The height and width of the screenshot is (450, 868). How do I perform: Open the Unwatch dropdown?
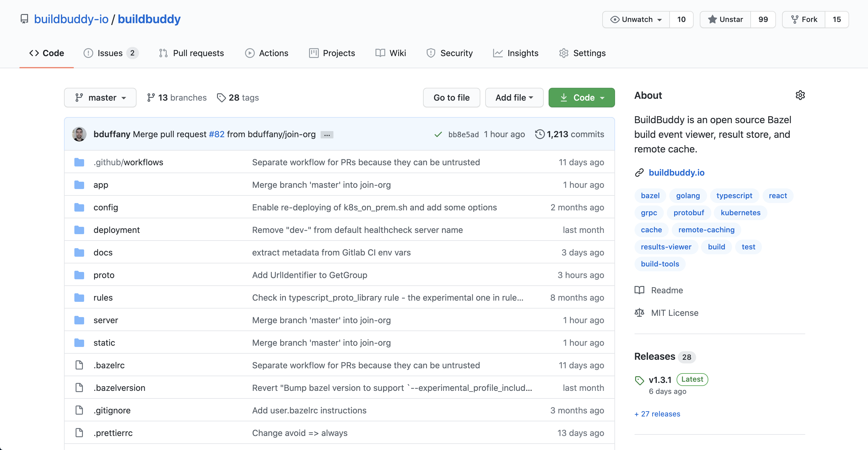coord(636,20)
